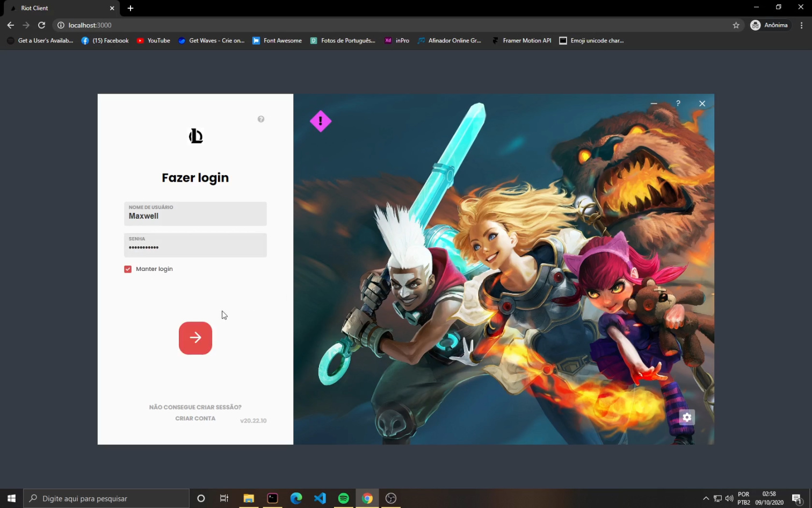Open the Chrome three-dot menu
Viewport: 812px width, 508px height.
(x=801, y=25)
